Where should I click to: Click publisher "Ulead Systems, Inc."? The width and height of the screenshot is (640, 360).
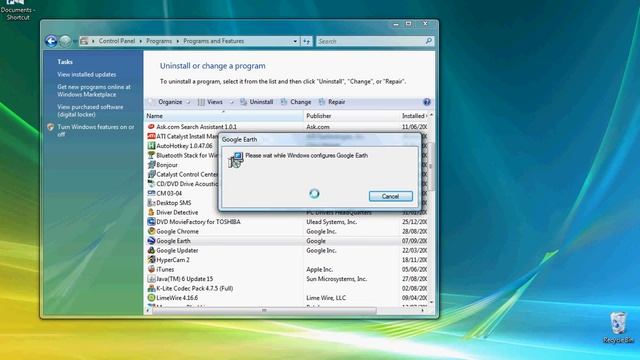tap(331, 222)
